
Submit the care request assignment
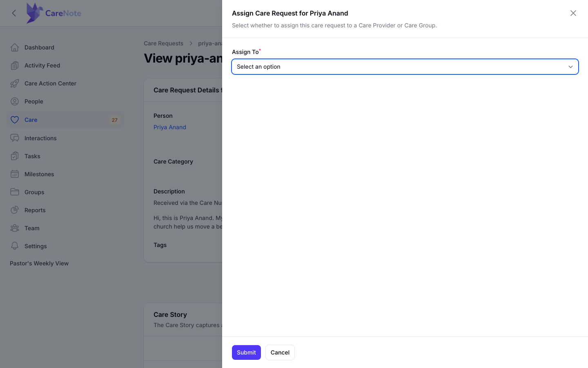(246, 352)
